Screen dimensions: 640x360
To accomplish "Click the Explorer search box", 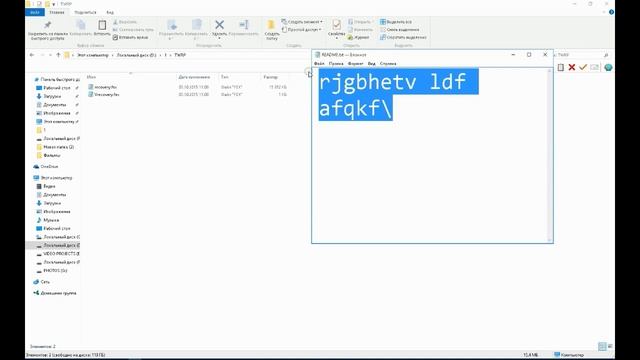I will click(582, 55).
